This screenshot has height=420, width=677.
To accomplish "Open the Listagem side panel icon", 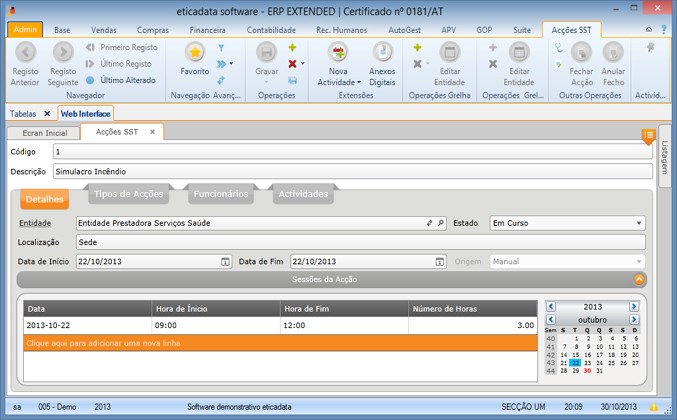I will [649, 135].
